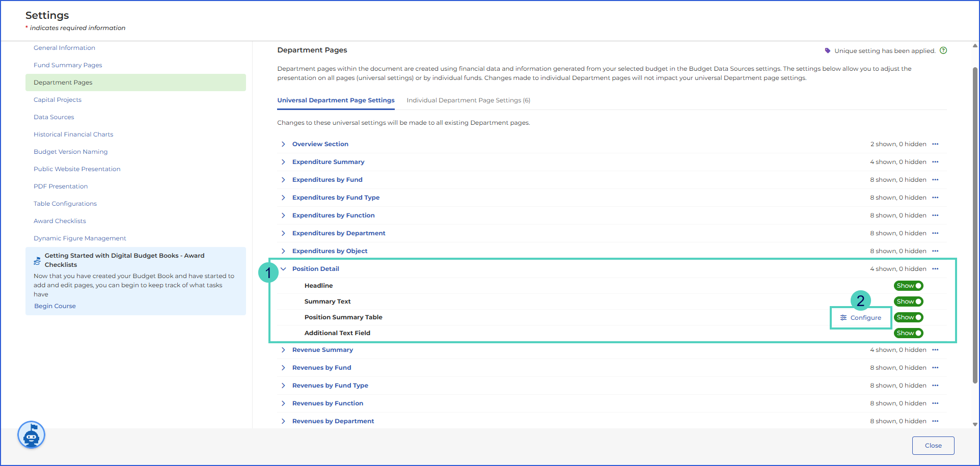Open the robot assistant chat icon

tap(32, 435)
